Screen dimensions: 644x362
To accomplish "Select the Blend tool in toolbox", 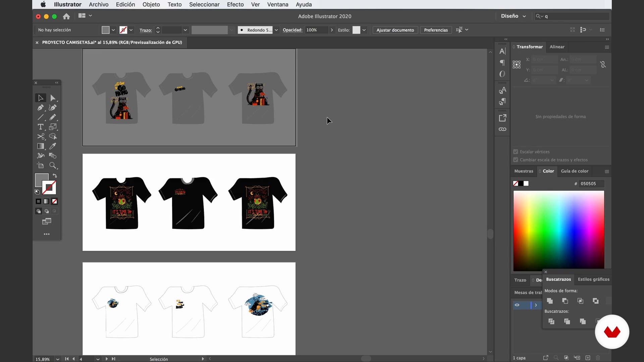I will tap(53, 156).
